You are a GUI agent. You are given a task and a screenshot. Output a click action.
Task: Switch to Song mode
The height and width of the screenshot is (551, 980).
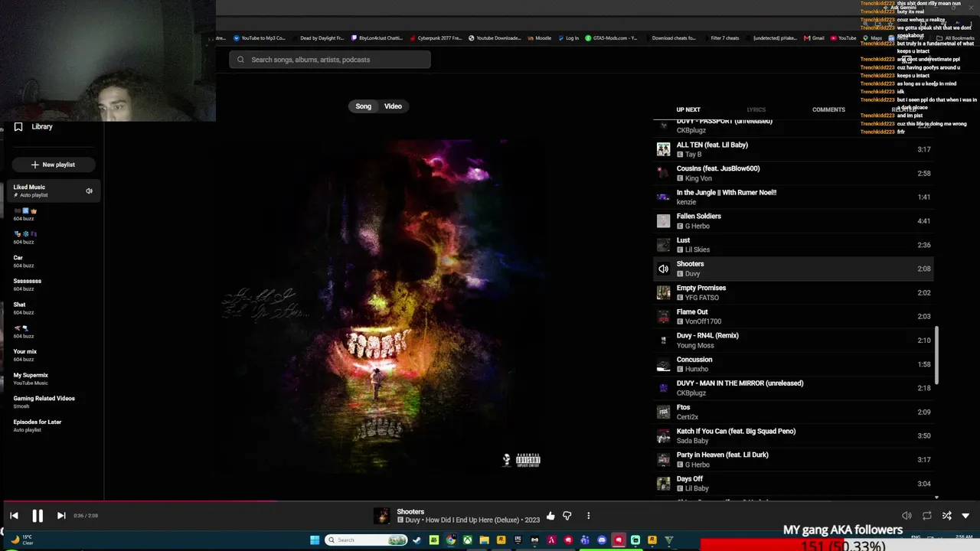(x=363, y=106)
